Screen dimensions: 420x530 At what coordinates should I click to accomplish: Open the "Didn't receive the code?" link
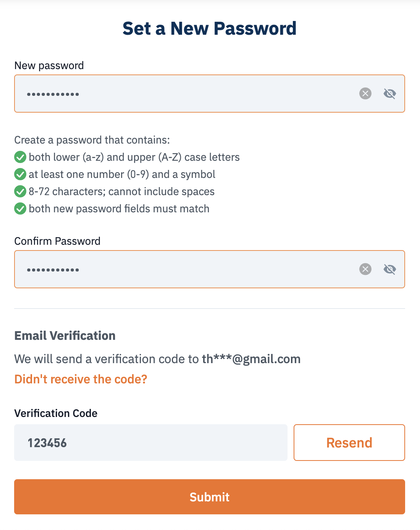click(x=81, y=379)
